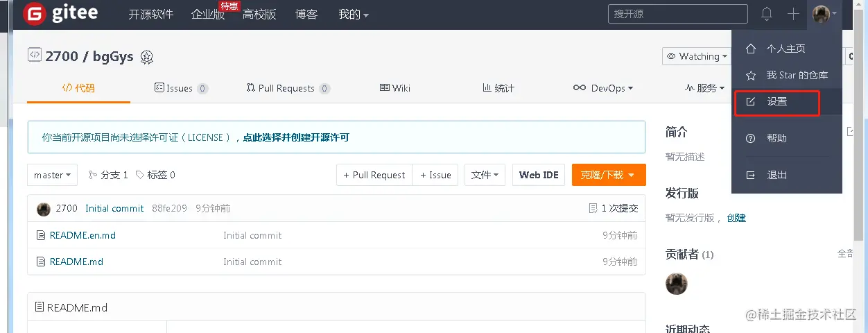Click the edit icon next to 简介

851,132
